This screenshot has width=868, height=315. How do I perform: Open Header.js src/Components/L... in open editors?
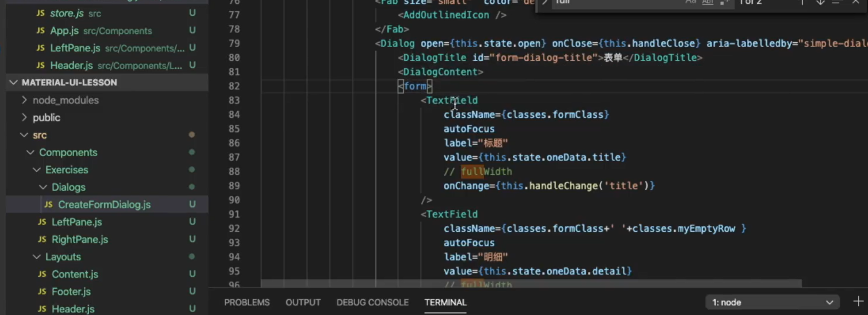(107, 65)
